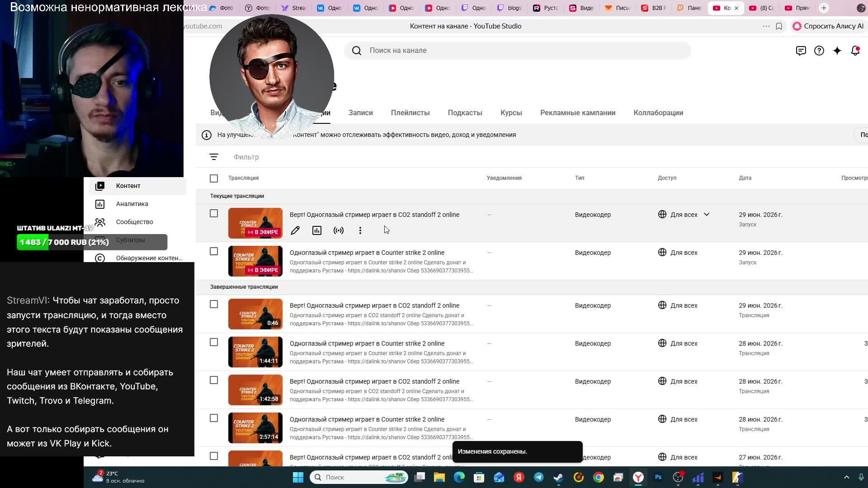This screenshot has height=488, width=868.
Task: Click the info icon in the banner
Action: (207, 135)
